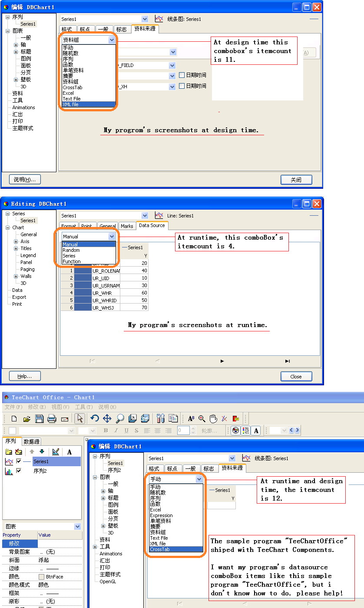Click the delete series icon in 序列 panel
Image resolution: width=364 pixels, height=608 pixels.
pyautogui.click(x=19, y=452)
